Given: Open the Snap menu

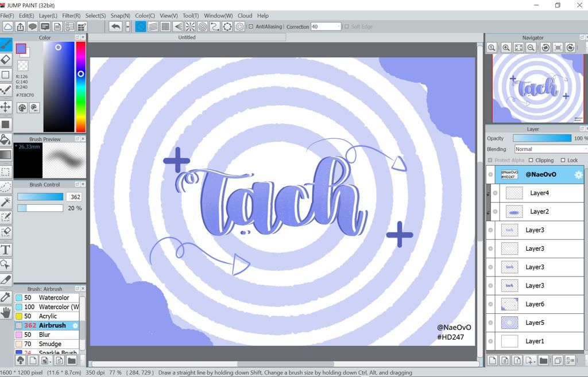Looking at the screenshot, I should 121,15.
